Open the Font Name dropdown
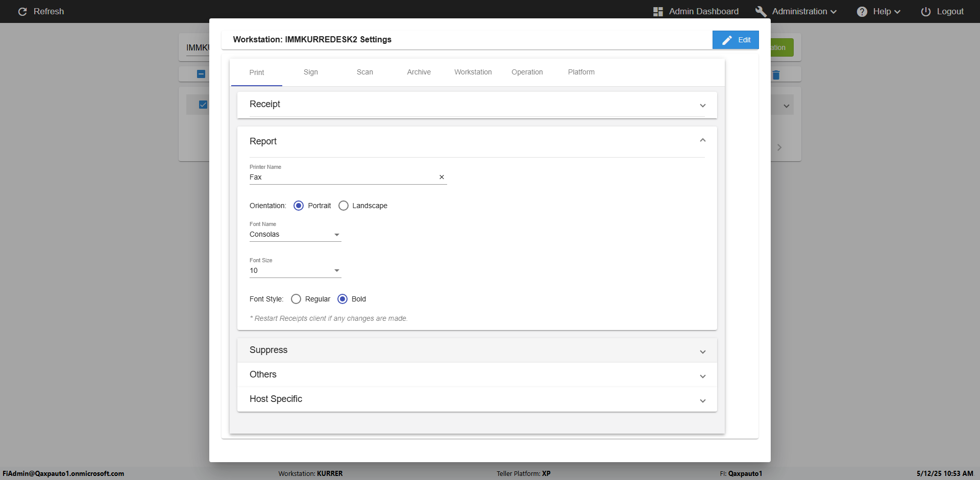980x480 pixels. 295,235
